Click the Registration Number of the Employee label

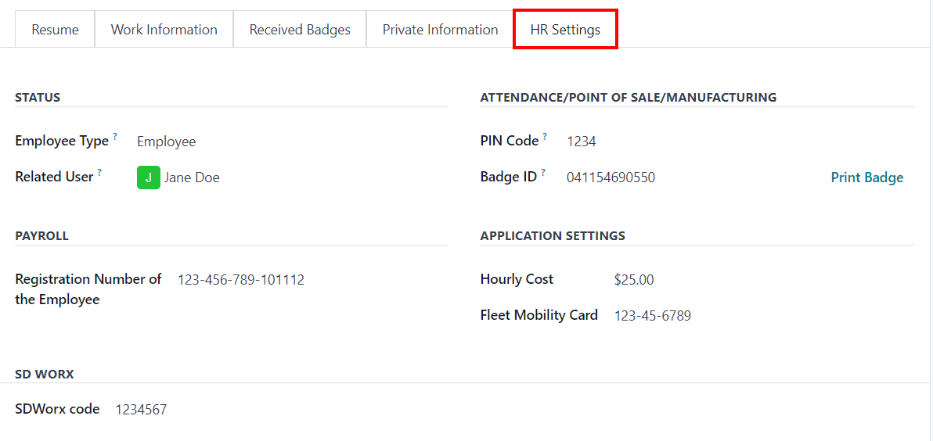[x=88, y=289]
